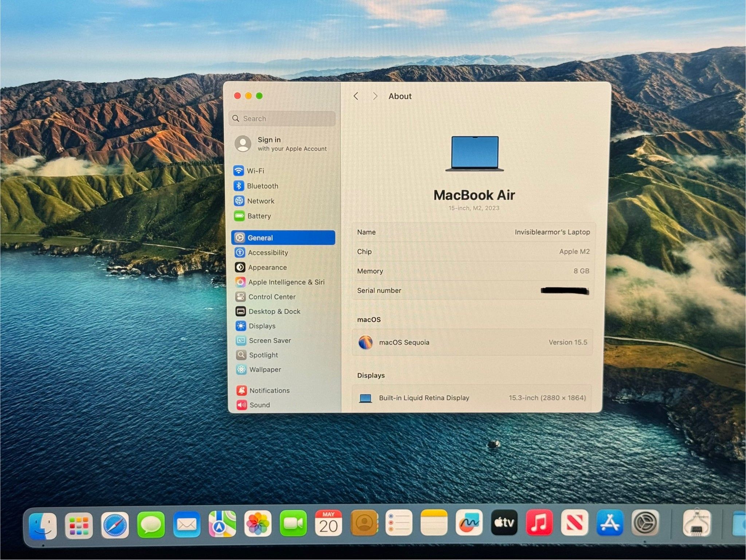Open Wi-Fi settings in sidebar

(x=255, y=171)
